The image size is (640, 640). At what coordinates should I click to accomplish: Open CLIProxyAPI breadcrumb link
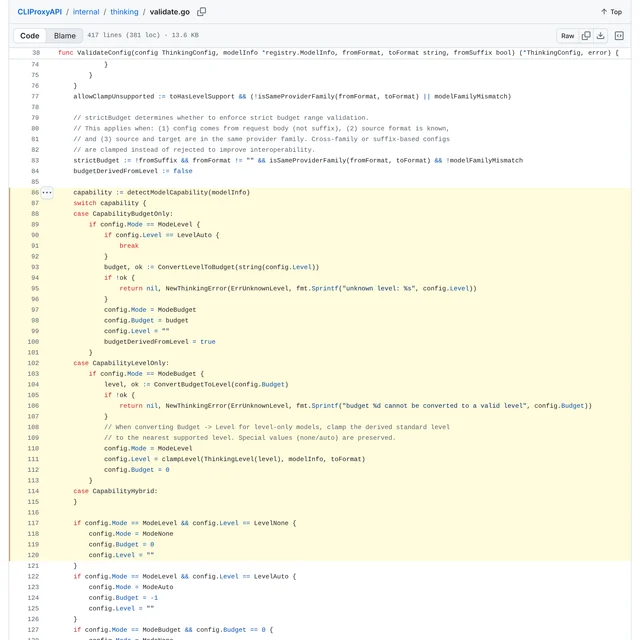pyautogui.click(x=39, y=12)
